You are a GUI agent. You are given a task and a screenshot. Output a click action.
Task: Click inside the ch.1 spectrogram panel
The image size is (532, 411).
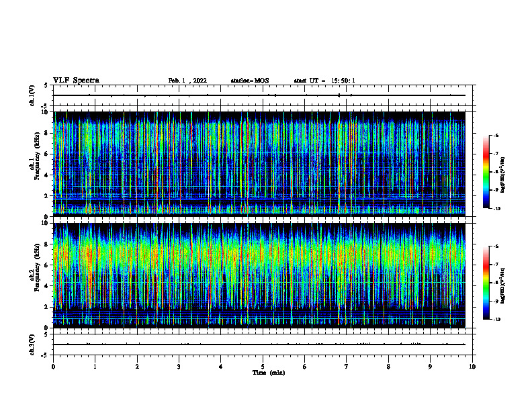tap(259, 164)
